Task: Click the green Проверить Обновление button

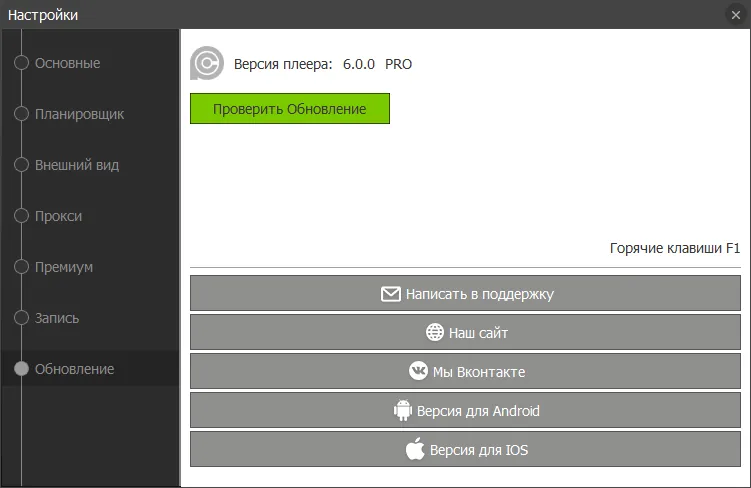Action: point(290,109)
